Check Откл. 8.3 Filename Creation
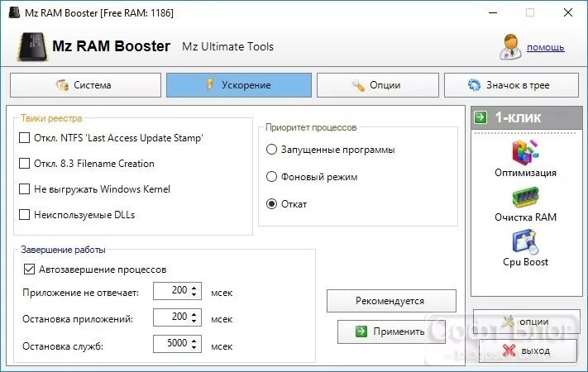This screenshot has height=372, width=588. [x=24, y=164]
